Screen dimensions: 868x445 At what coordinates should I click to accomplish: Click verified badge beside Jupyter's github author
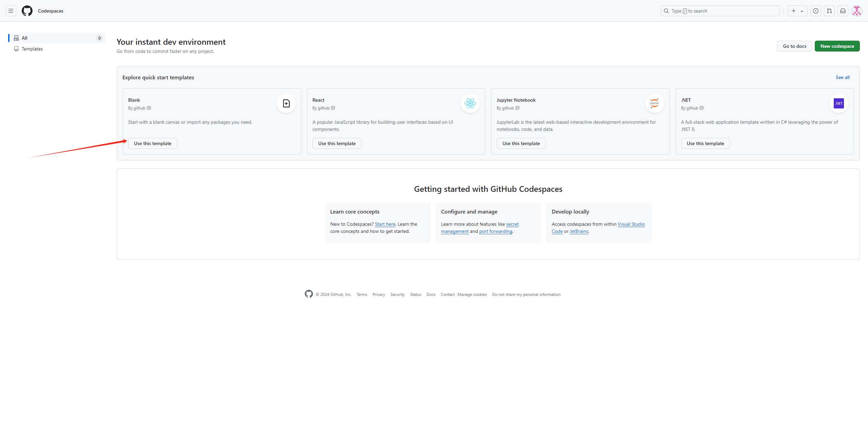coord(517,108)
